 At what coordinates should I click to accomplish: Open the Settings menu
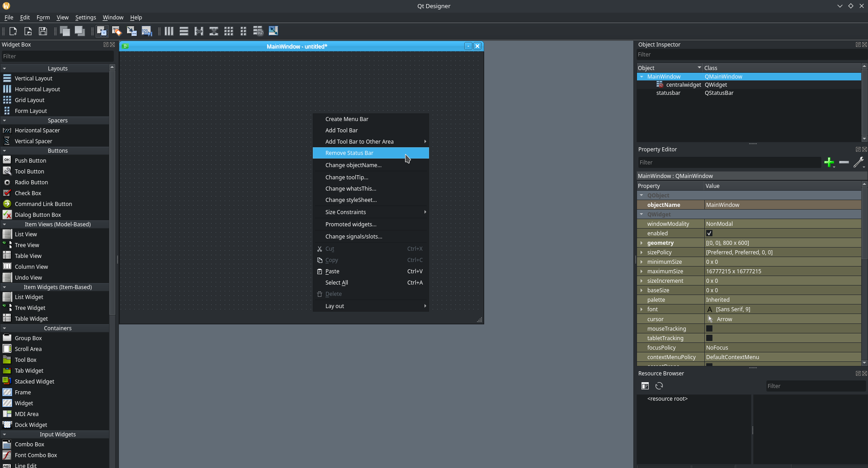pyautogui.click(x=85, y=18)
